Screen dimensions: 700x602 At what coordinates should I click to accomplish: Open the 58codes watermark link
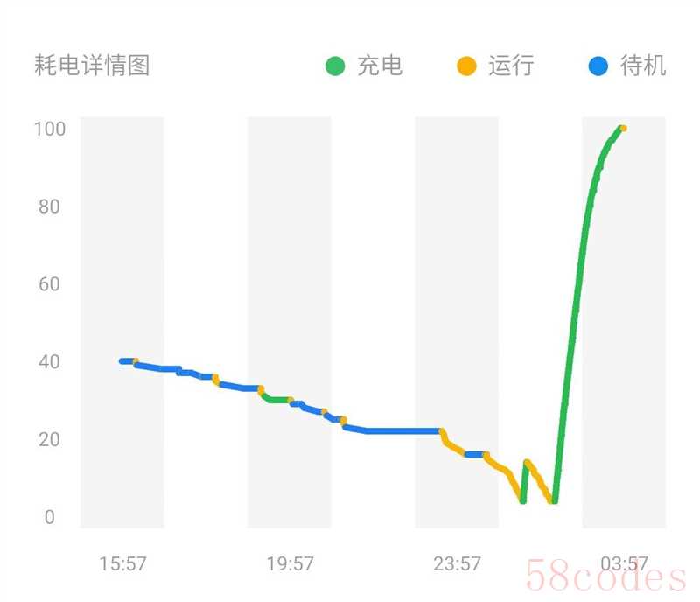(605, 578)
